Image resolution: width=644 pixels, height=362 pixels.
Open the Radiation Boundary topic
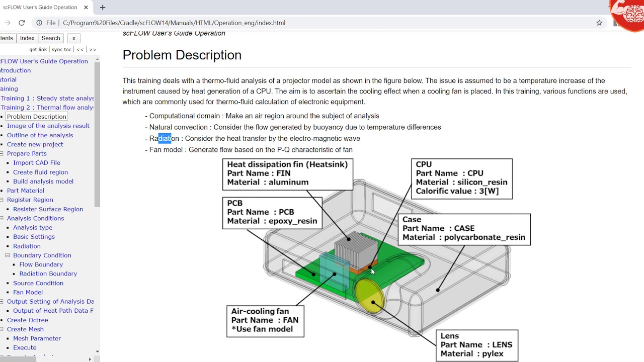48,274
